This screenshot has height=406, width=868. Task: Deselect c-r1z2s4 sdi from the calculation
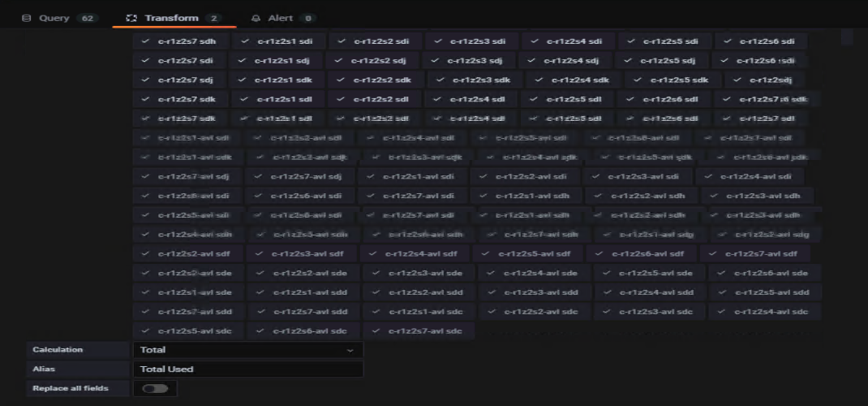click(568, 41)
